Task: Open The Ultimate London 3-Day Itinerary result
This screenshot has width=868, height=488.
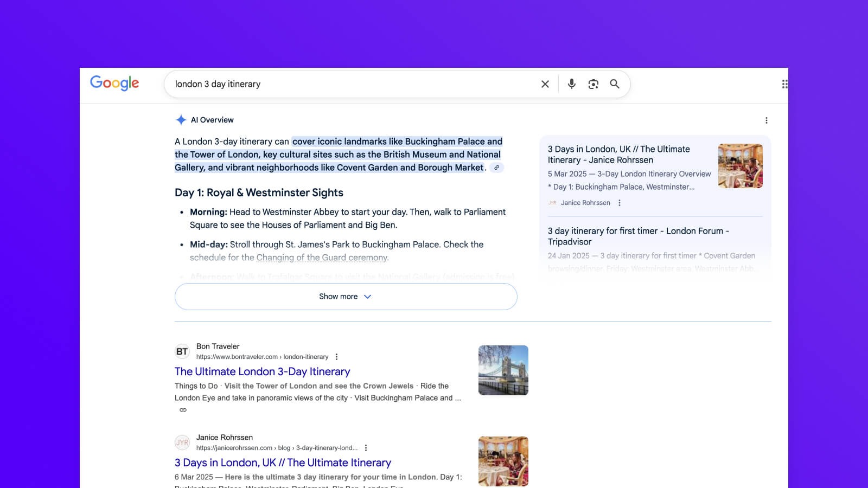Action: [x=262, y=371]
